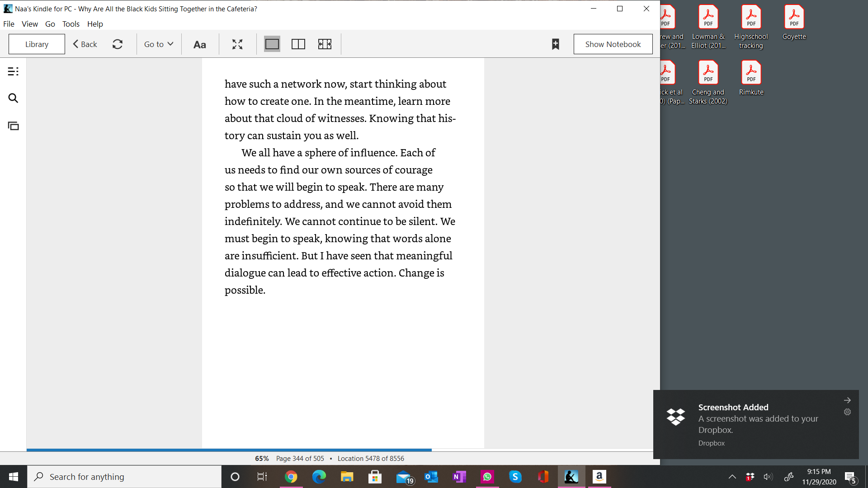Open Rimkute PDF desktop icon

pyautogui.click(x=751, y=78)
